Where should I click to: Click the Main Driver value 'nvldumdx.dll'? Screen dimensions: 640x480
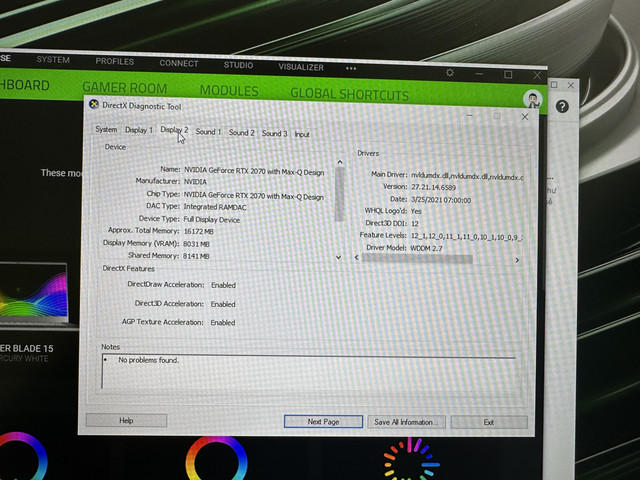pyautogui.click(x=467, y=177)
